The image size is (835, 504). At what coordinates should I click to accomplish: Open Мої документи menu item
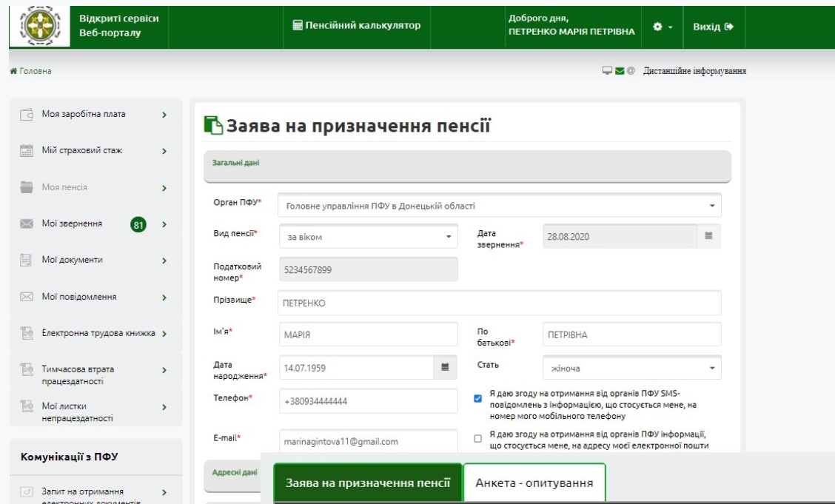coord(95,261)
